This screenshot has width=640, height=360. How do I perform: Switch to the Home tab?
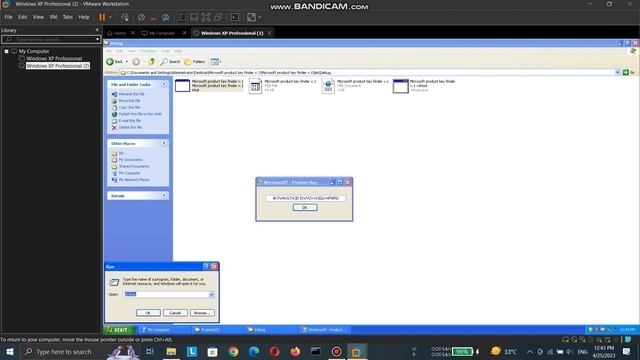[x=120, y=33]
